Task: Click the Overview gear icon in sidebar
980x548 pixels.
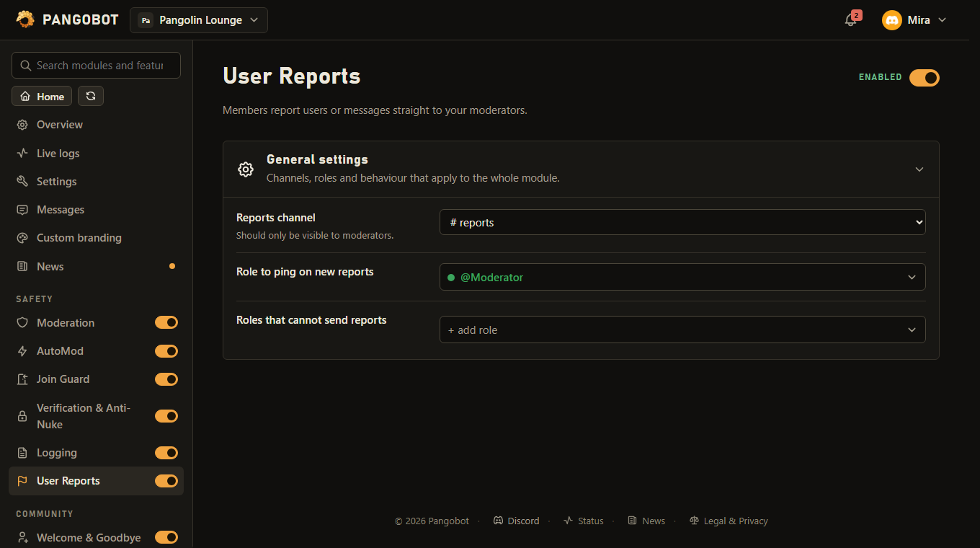Action: (x=22, y=125)
